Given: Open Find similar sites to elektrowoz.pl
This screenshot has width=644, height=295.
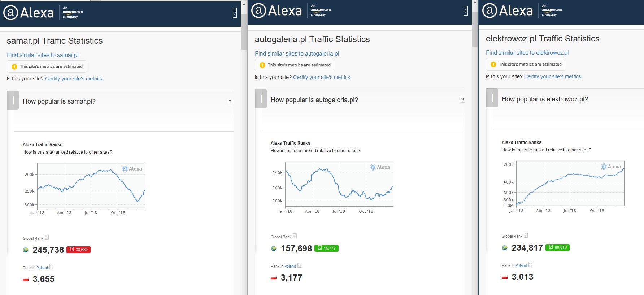Looking at the screenshot, I should tap(527, 53).
